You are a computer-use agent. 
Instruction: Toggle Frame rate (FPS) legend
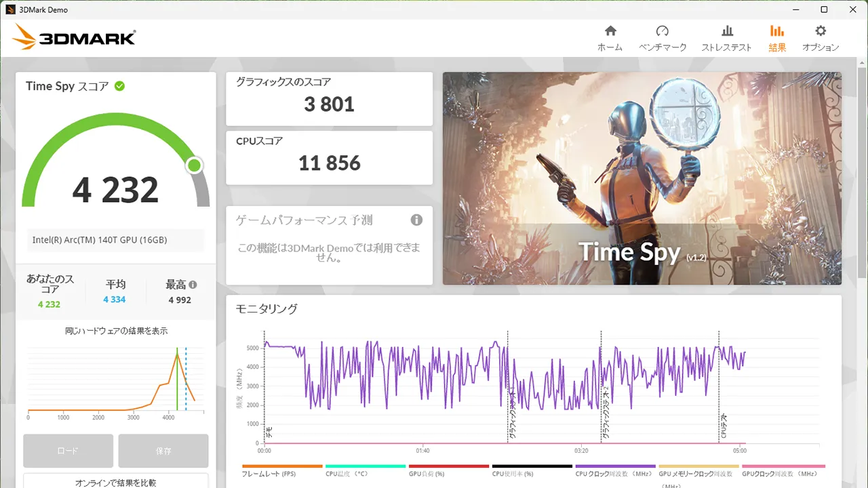282,470
